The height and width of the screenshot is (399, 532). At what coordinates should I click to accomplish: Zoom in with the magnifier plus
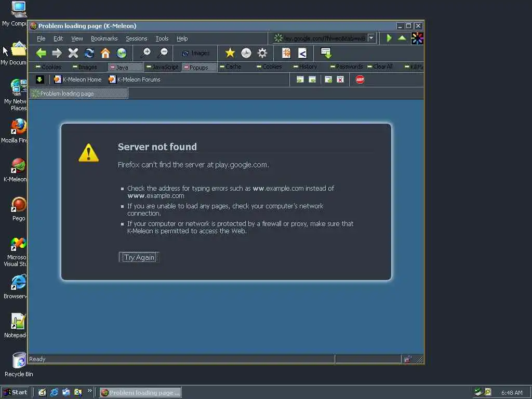(146, 53)
